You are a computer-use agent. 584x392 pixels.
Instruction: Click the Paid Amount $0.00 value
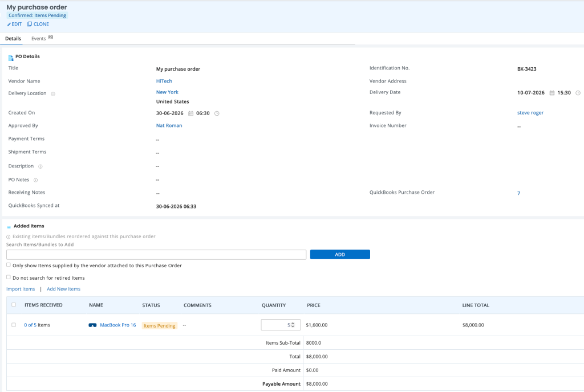312,370
